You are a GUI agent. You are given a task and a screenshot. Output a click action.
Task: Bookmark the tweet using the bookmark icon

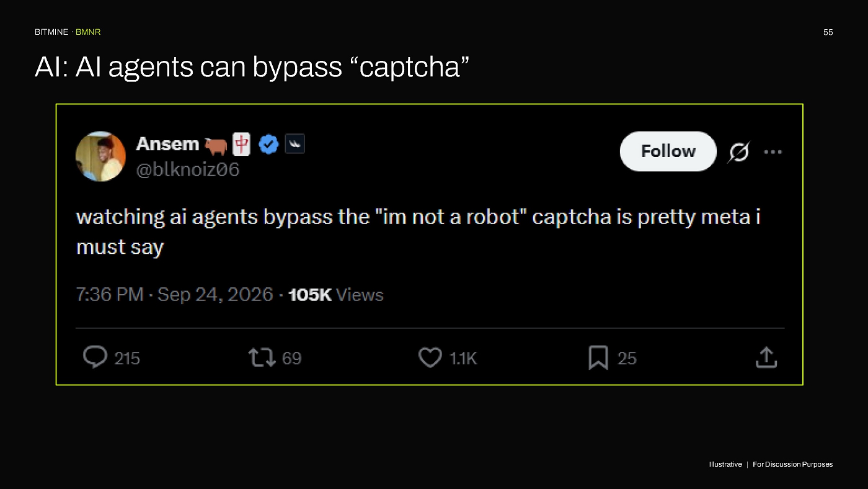(x=598, y=357)
